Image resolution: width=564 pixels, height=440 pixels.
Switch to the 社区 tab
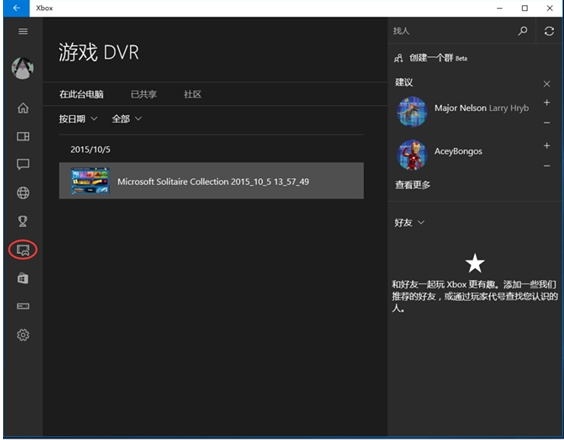[x=192, y=94]
